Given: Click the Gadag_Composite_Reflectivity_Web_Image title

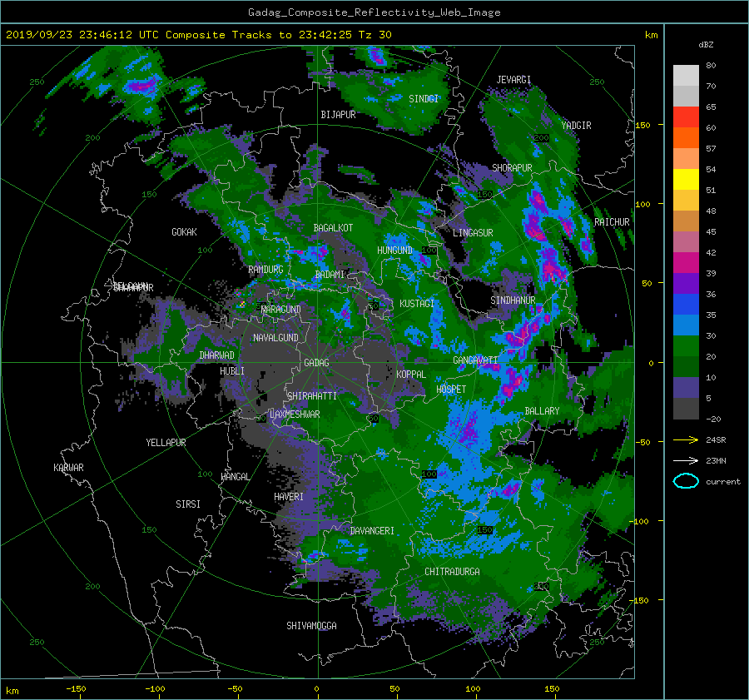Looking at the screenshot, I should (374, 12).
